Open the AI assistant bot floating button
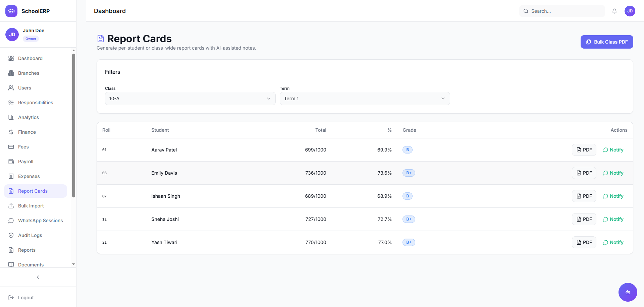 pos(628,292)
